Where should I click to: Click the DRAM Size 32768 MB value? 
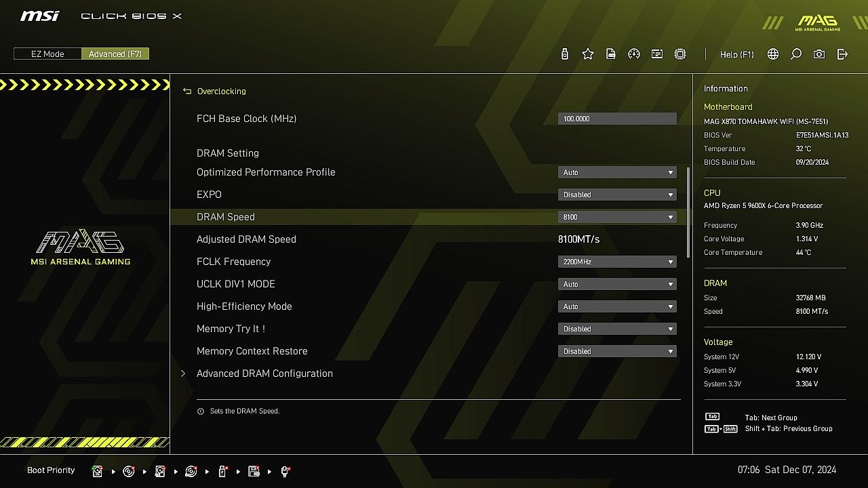[x=811, y=298]
